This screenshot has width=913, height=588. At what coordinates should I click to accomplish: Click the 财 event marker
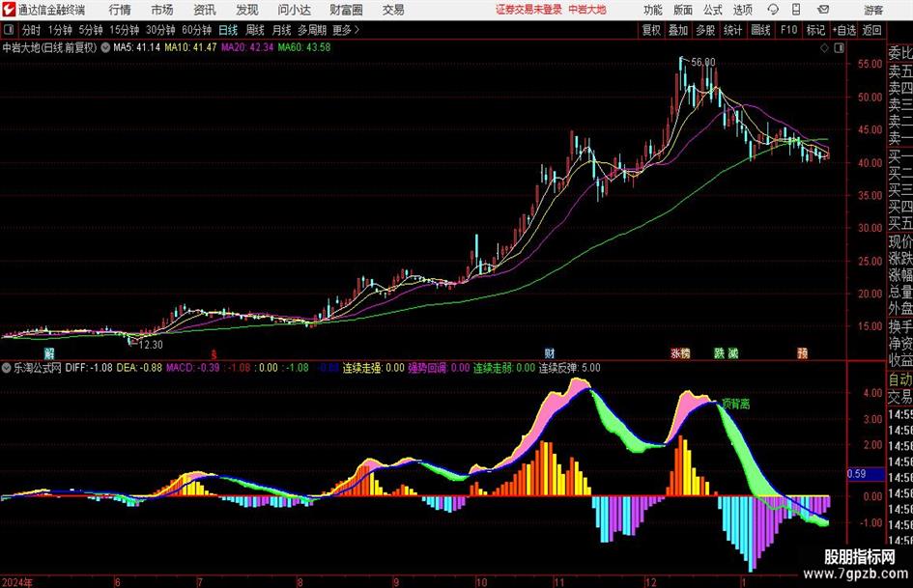point(549,352)
